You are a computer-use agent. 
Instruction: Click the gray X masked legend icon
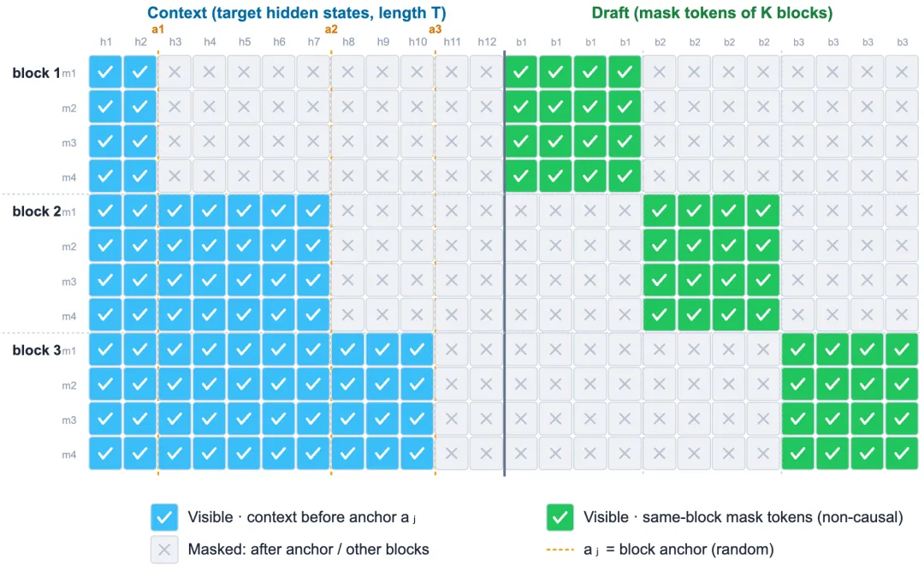(164, 550)
